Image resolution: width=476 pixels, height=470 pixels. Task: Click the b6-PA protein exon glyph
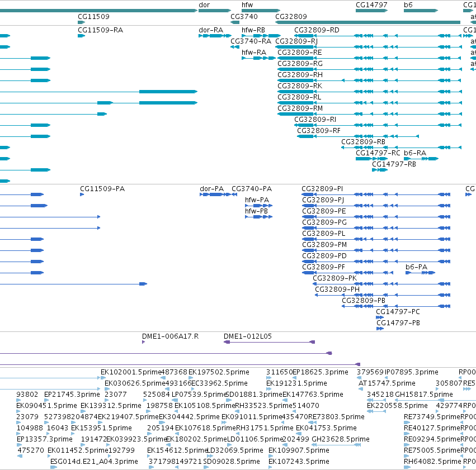[420, 273]
